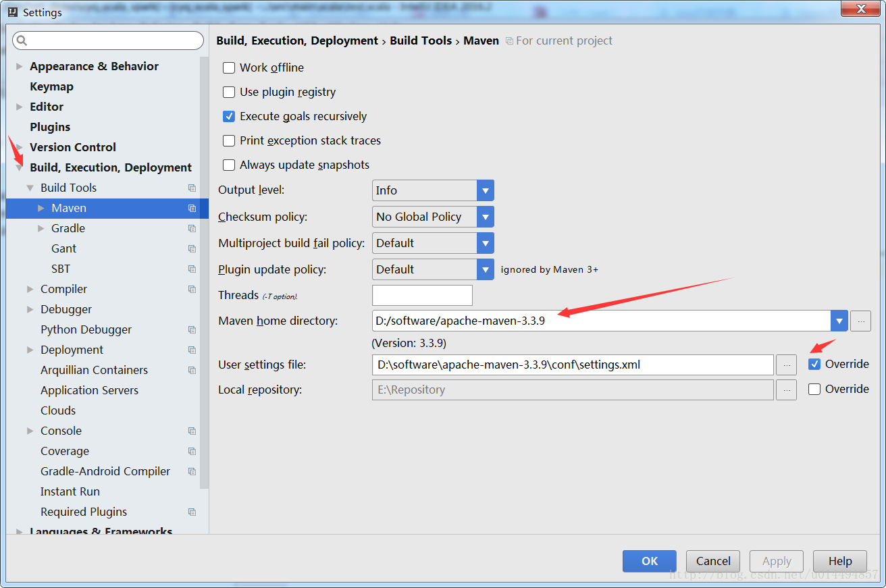Image resolution: width=886 pixels, height=588 pixels.
Task: Enable Use plugin registry checkbox
Action: coord(229,92)
